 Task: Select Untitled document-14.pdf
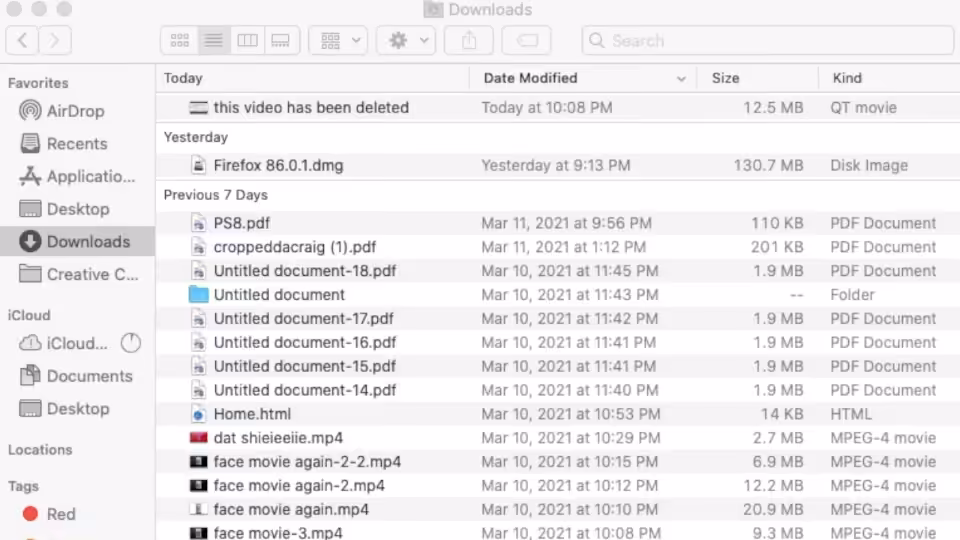point(558,390)
